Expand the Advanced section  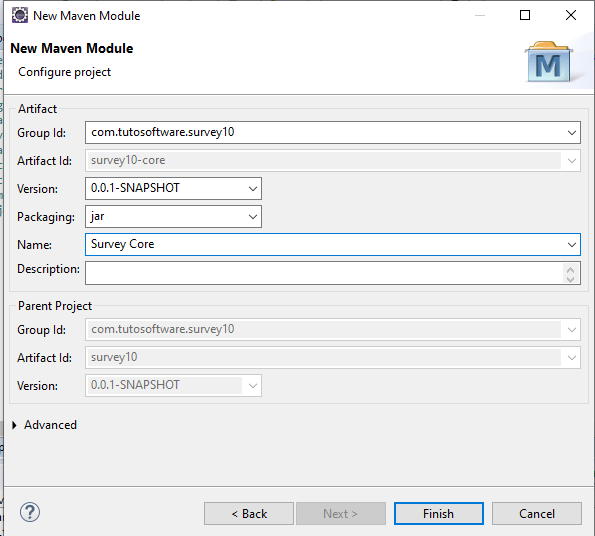pos(14,425)
